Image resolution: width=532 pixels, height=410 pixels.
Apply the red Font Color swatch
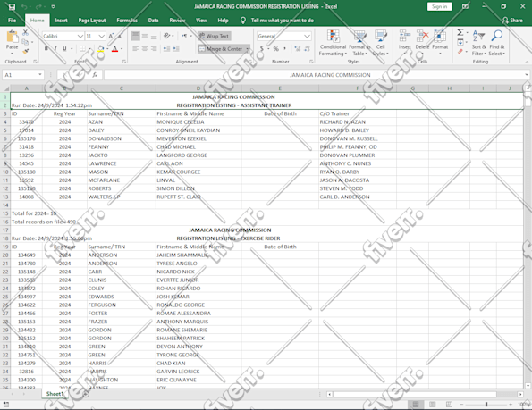[115, 49]
